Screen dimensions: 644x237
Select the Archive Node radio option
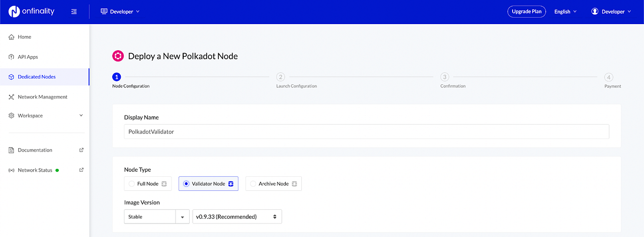[253, 184]
